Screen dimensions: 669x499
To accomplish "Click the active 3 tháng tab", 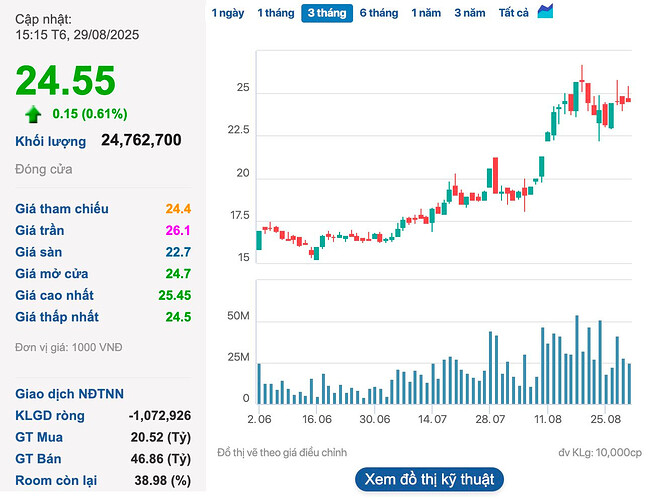I will point(326,13).
